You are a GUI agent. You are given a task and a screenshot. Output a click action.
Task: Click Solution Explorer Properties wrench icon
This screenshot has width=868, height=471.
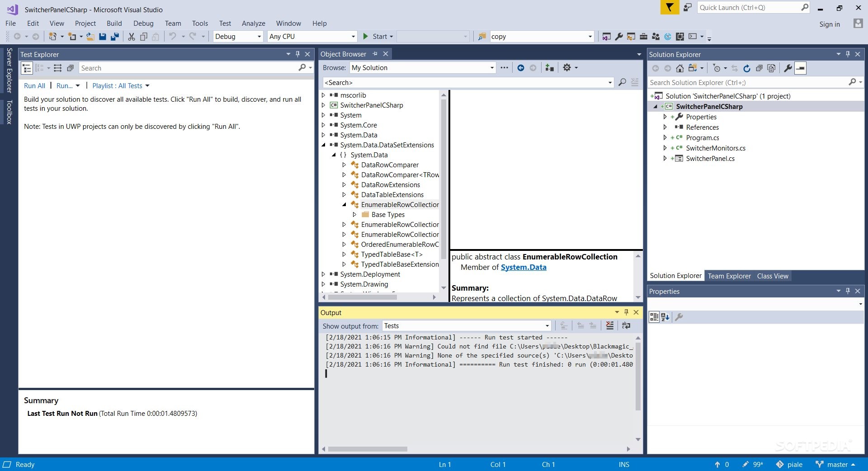click(x=788, y=68)
